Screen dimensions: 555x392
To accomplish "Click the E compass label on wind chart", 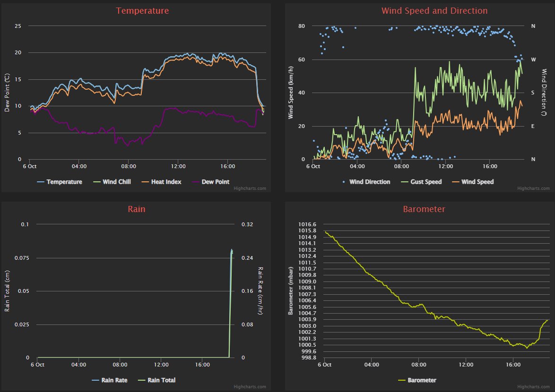I will click(x=533, y=126).
